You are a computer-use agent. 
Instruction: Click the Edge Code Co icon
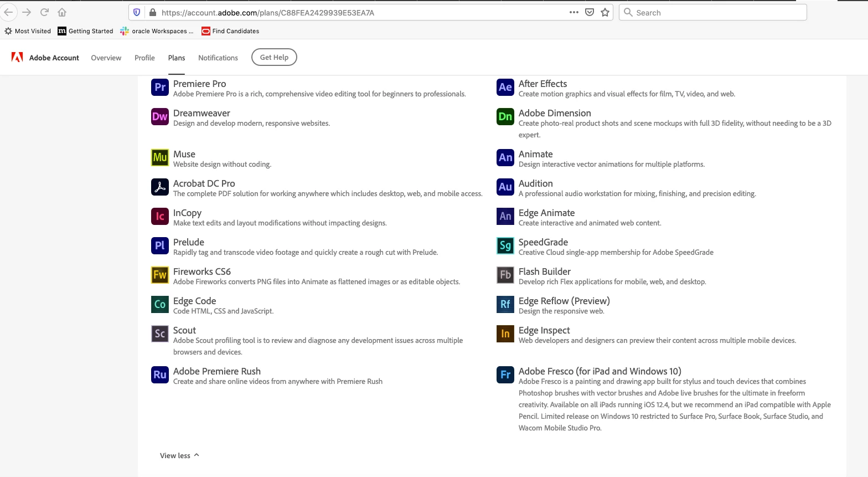coord(160,304)
